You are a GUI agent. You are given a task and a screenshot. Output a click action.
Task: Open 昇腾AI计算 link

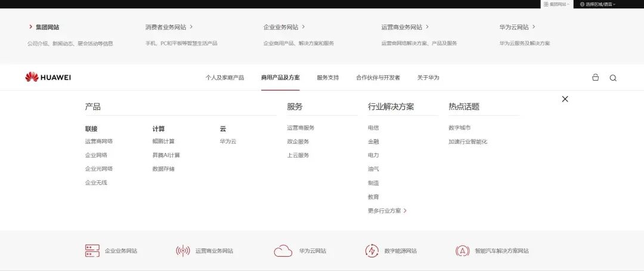[166, 155]
